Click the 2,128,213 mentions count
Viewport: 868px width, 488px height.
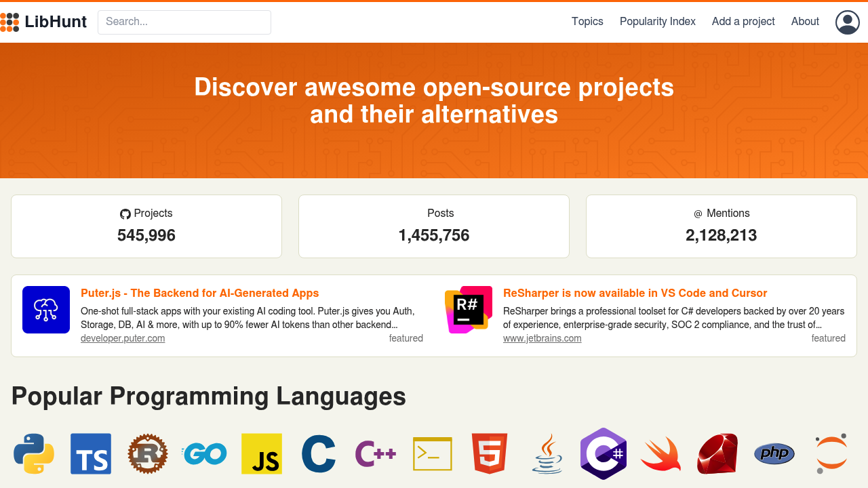click(x=722, y=235)
